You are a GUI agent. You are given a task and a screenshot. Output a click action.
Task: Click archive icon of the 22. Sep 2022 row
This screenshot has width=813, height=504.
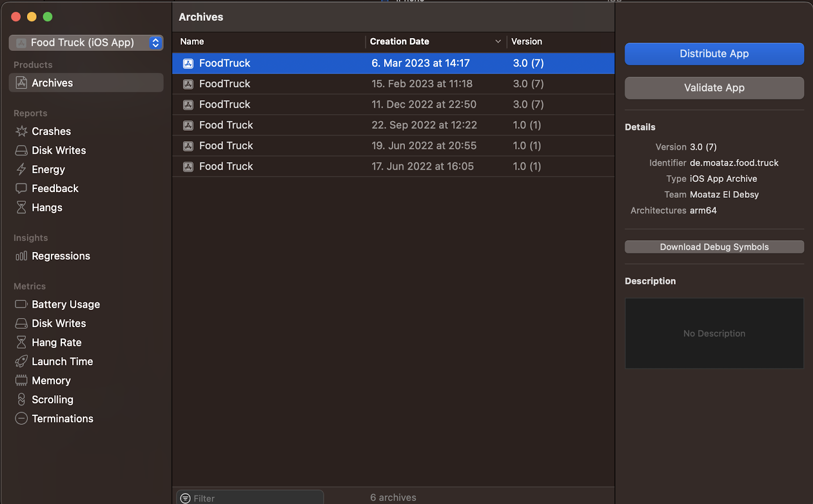click(x=188, y=125)
